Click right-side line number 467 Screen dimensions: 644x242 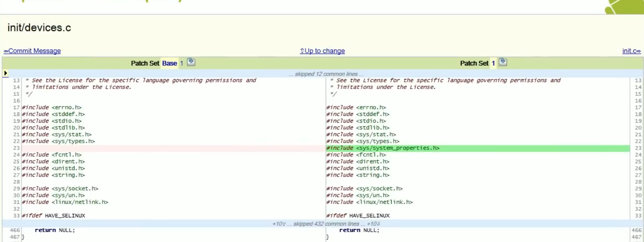click(637, 237)
